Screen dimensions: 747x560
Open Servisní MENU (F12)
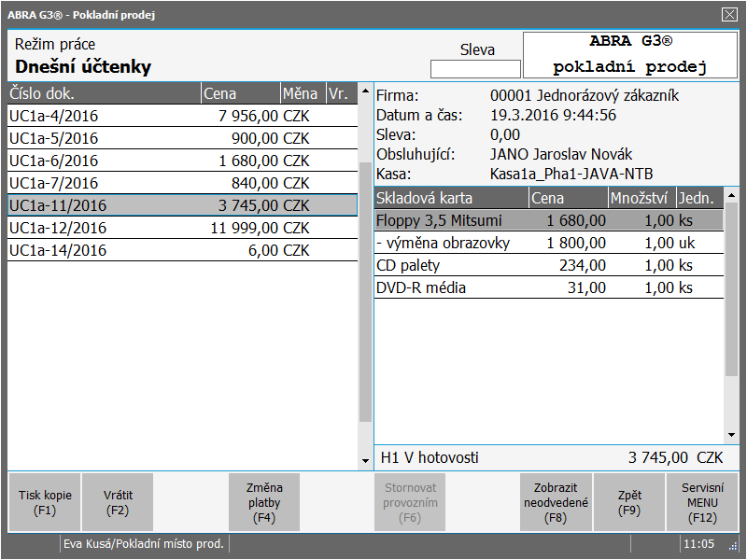tap(703, 503)
